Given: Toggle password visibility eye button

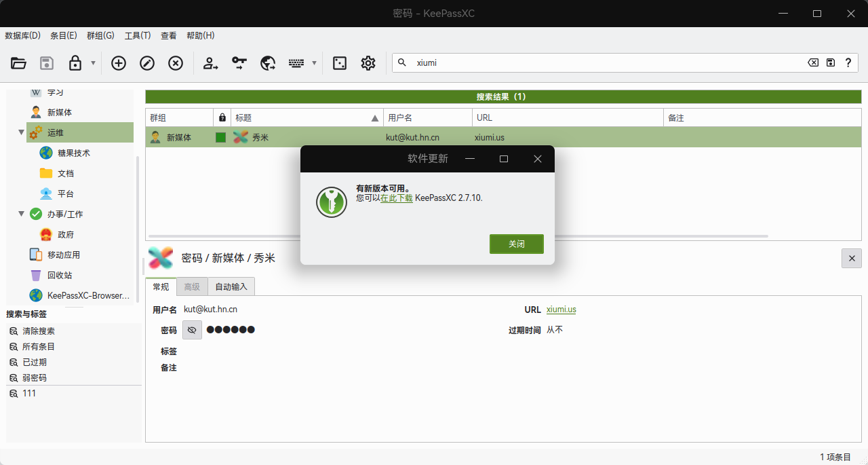Looking at the screenshot, I should (x=192, y=330).
